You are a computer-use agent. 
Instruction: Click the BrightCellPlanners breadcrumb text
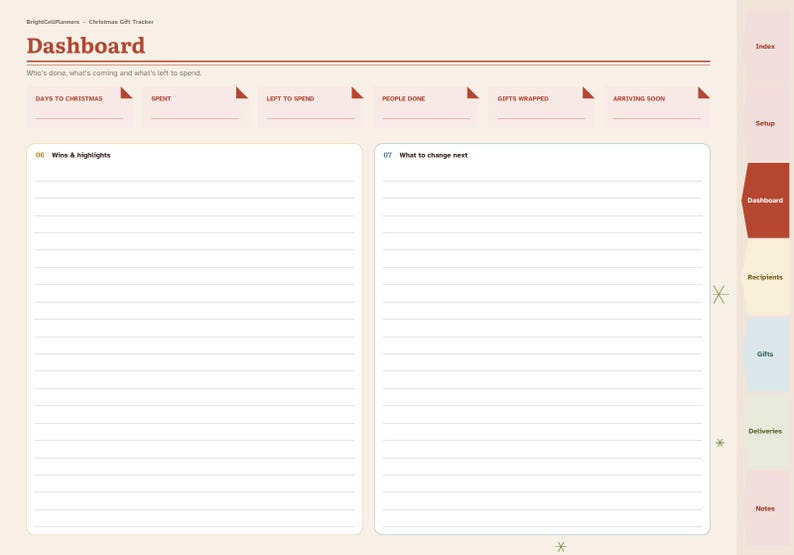click(x=53, y=22)
